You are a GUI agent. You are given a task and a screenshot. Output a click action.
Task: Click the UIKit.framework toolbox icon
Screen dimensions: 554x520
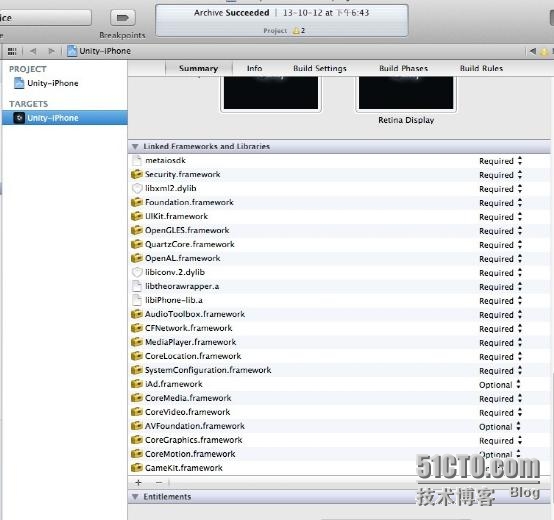coord(137,216)
